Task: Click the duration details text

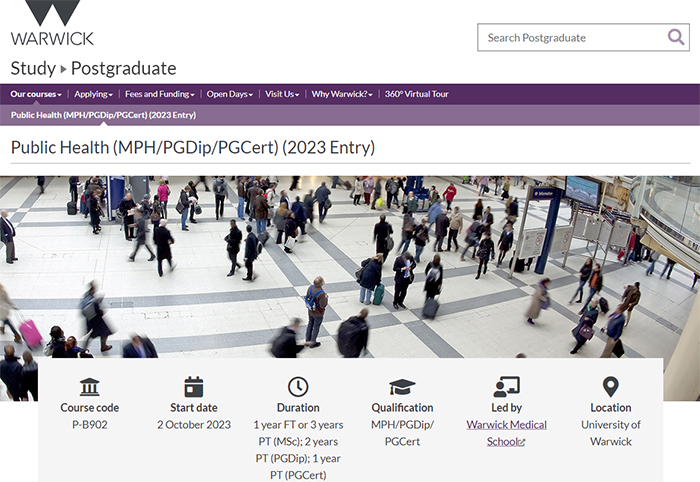Action: pos(298,450)
